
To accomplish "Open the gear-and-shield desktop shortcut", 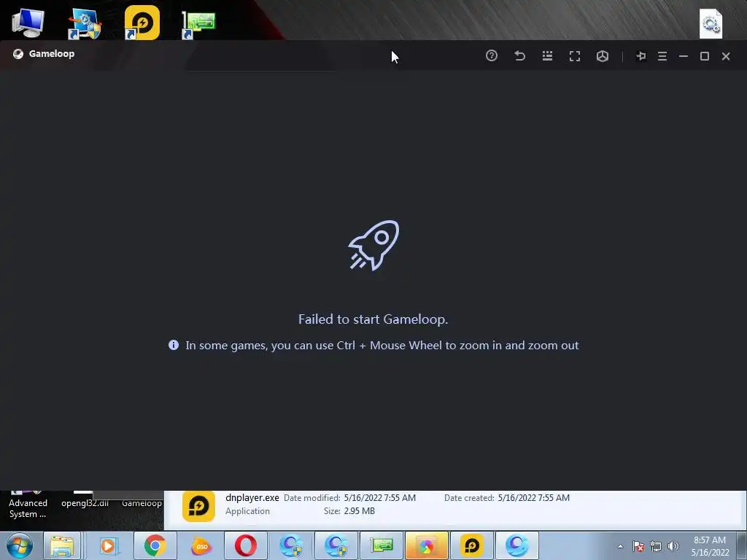I will (85, 24).
